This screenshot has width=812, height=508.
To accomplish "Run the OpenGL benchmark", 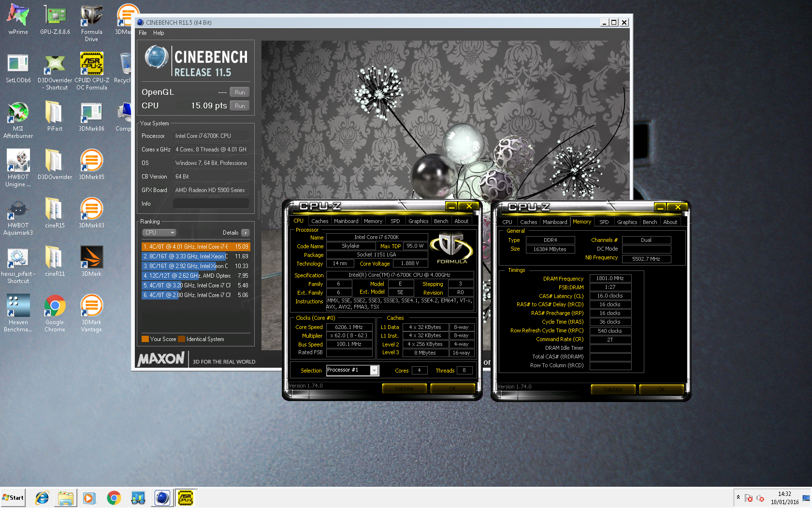I will (240, 92).
